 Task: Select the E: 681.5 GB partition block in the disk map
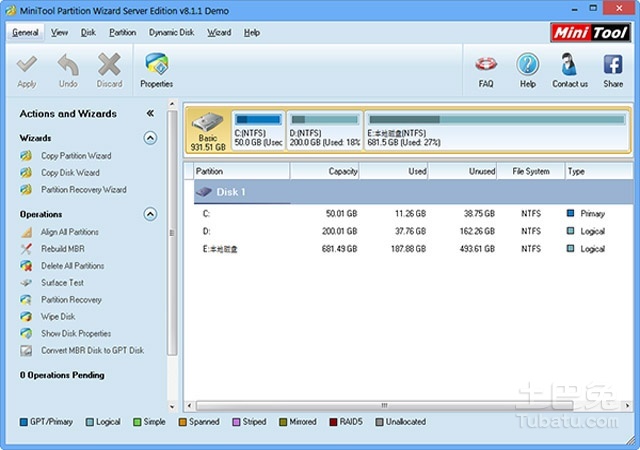tap(496, 131)
